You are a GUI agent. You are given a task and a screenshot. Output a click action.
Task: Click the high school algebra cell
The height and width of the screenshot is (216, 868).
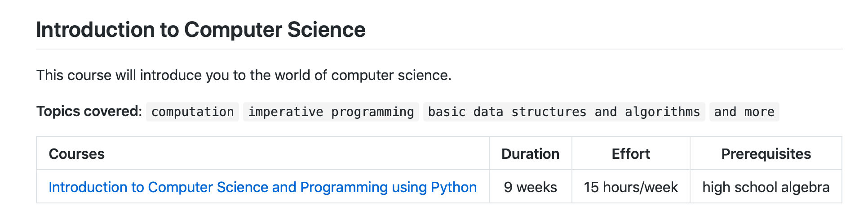pyautogui.click(x=766, y=187)
